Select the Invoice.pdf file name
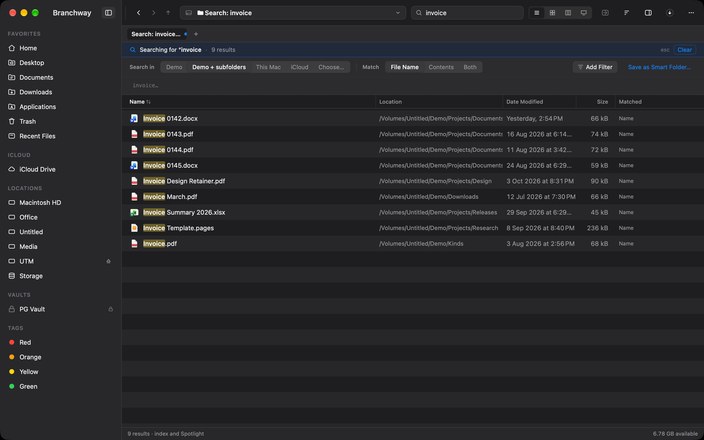This screenshot has width=704, height=440. tap(159, 244)
